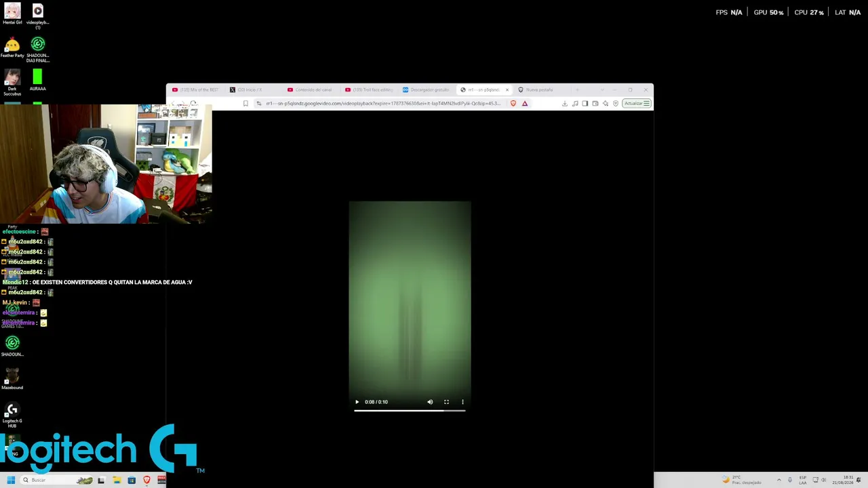Toggle the browser sidebar panel
868x488 pixels.
585,104
